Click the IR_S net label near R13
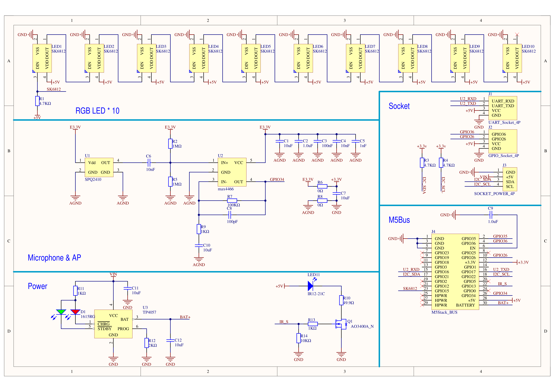The image size is (555, 392). click(284, 322)
